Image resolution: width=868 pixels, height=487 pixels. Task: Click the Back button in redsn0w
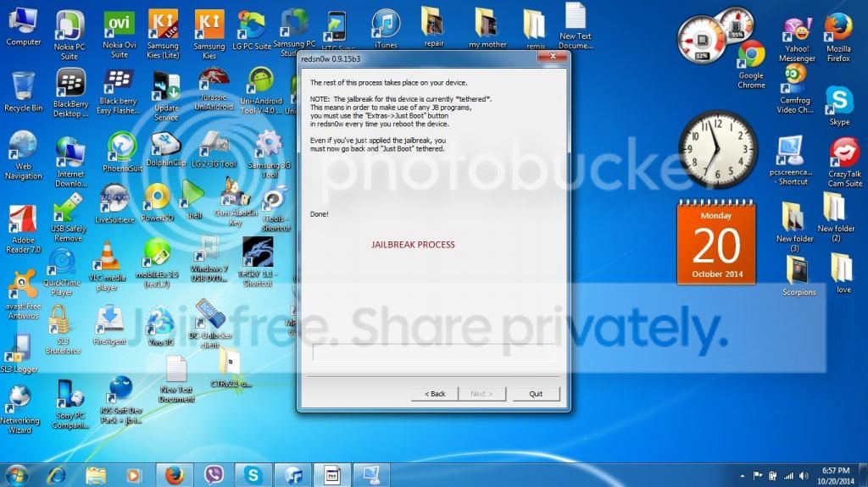(434, 394)
